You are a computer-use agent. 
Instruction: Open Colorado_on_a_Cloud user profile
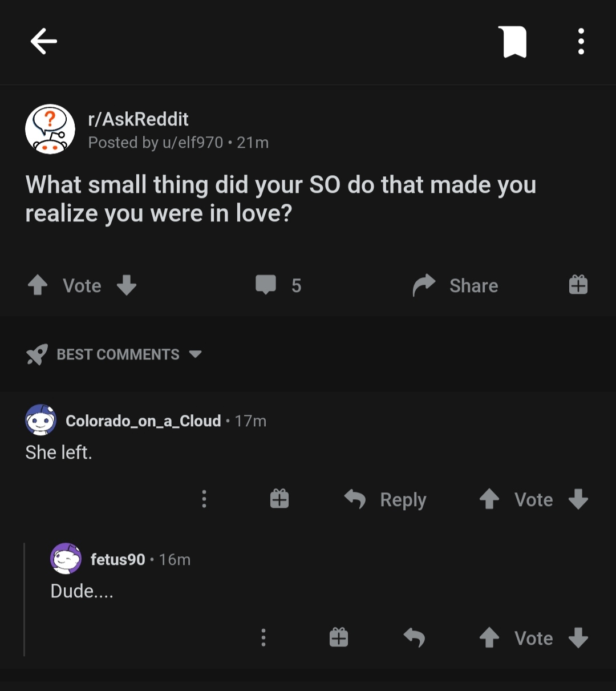(143, 421)
